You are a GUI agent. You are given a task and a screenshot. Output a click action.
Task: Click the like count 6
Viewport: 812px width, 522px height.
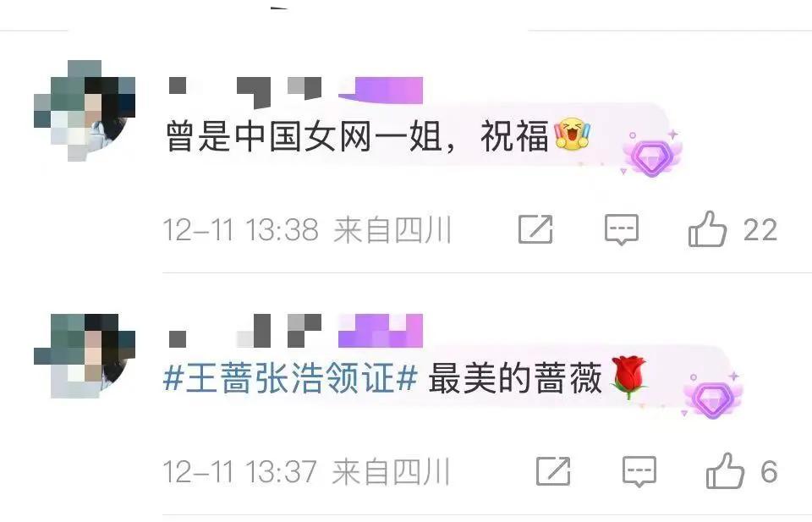[x=769, y=471]
